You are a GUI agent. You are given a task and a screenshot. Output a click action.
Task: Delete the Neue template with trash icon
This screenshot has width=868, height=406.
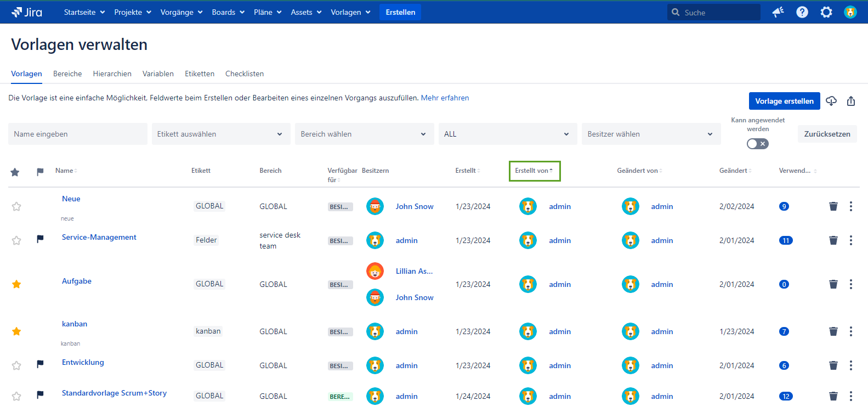pyautogui.click(x=833, y=206)
